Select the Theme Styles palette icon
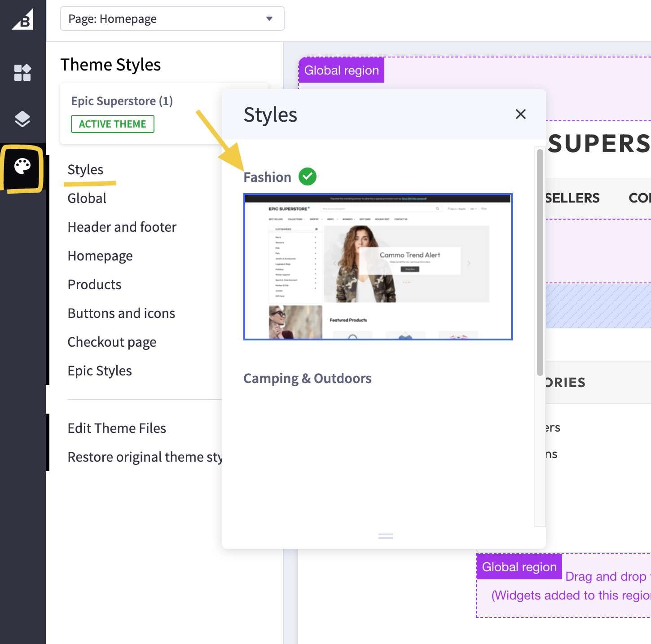651x644 pixels. click(22, 167)
